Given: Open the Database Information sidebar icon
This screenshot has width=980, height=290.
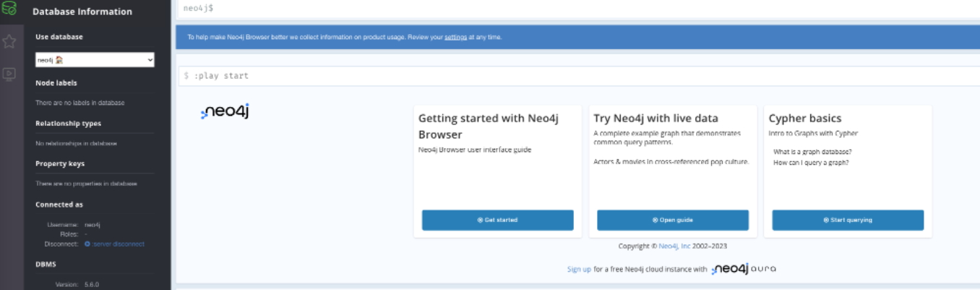Looking at the screenshot, I should click(9, 9).
